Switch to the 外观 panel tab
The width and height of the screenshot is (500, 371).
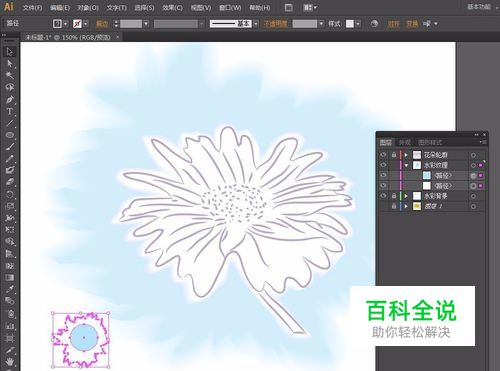click(405, 142)
